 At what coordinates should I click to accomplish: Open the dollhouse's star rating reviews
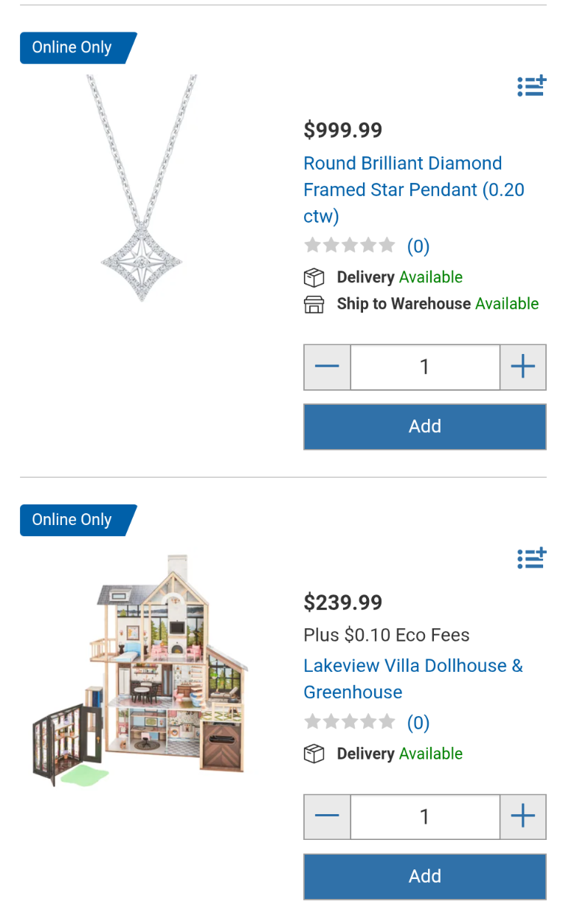click(350, 722)
